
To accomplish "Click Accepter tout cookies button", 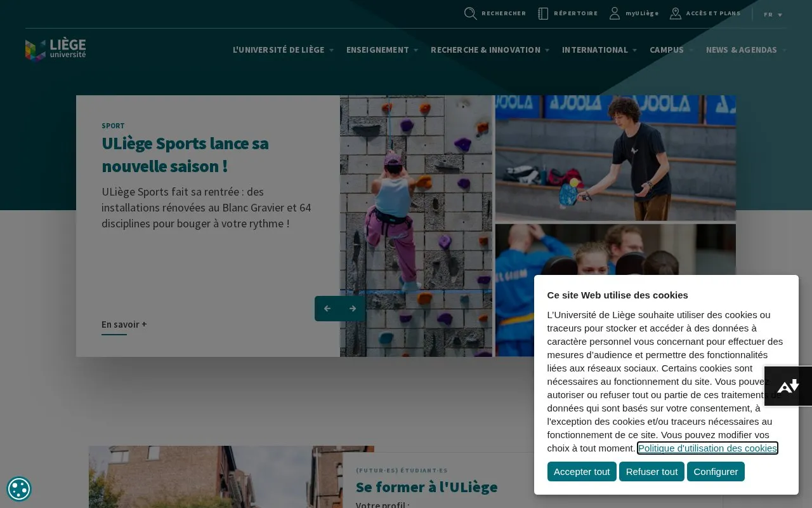I will 582,472.
